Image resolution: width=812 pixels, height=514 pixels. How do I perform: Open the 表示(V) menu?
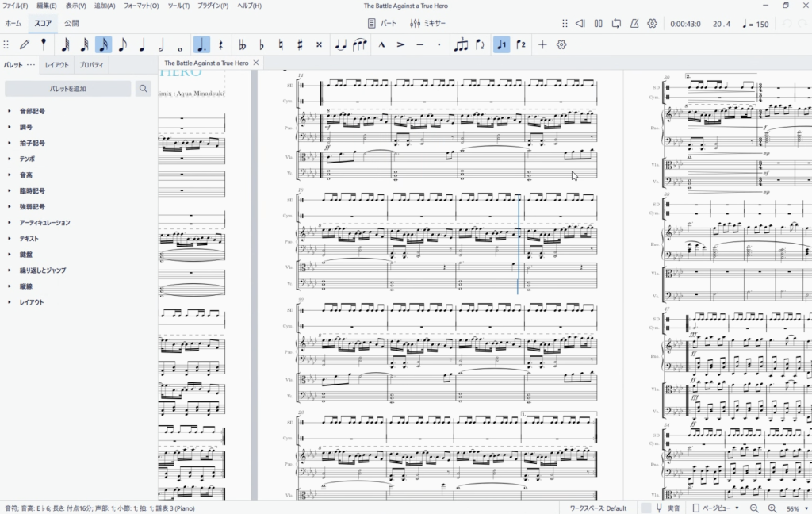tap(75, 6)
